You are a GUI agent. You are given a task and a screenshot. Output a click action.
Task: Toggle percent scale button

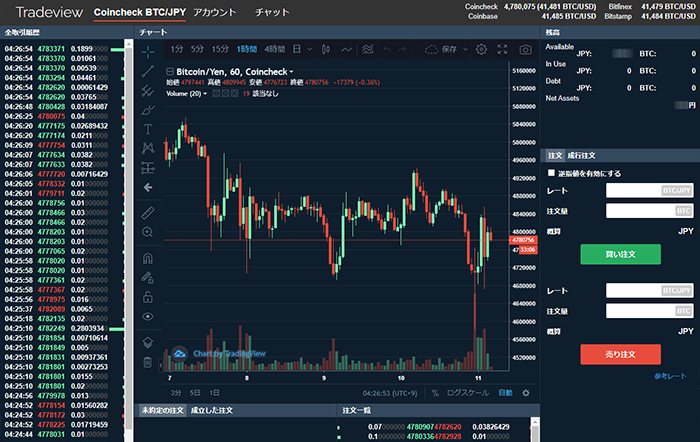(435, 393)
